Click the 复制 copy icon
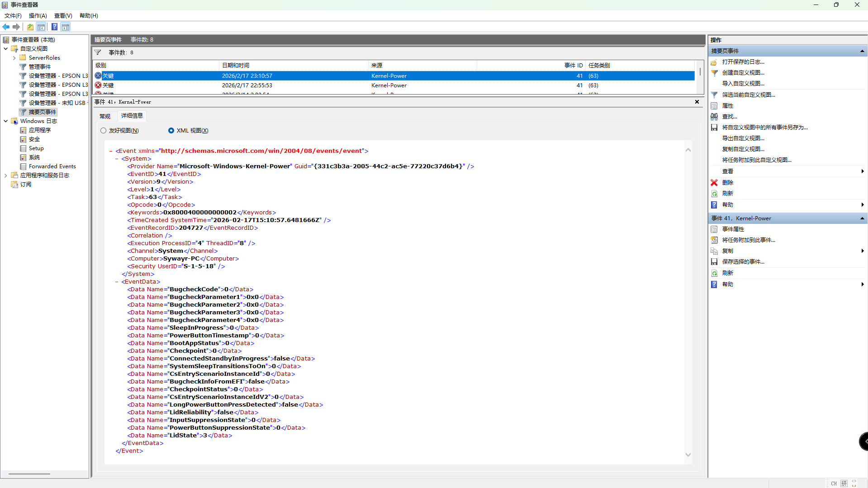Viewport: 868px width, 488px height. point(714,251)
